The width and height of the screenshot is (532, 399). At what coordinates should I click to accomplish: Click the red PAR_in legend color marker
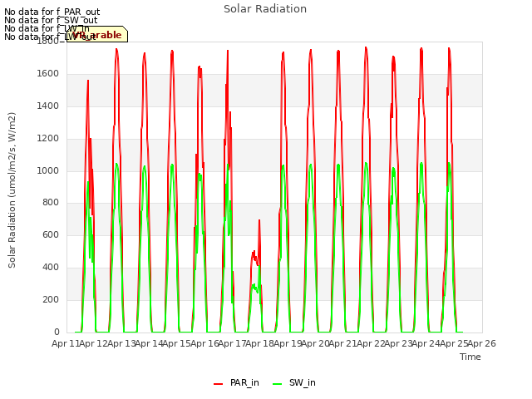pyautogui.click(x=218, y=384)
